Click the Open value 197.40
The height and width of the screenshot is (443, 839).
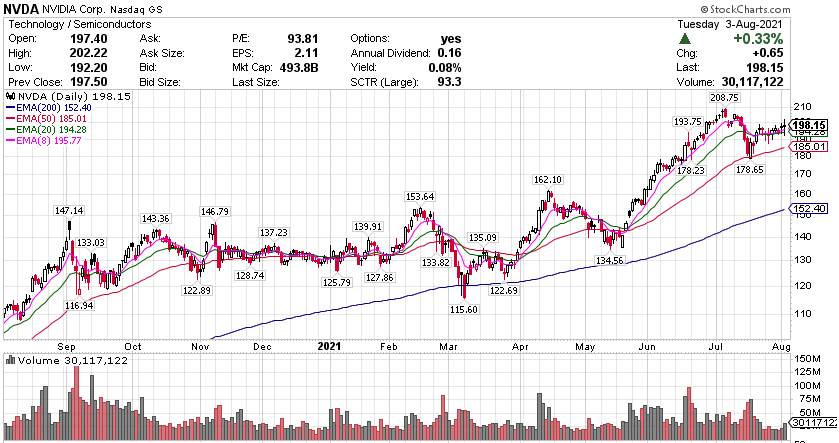coord(89,39)
